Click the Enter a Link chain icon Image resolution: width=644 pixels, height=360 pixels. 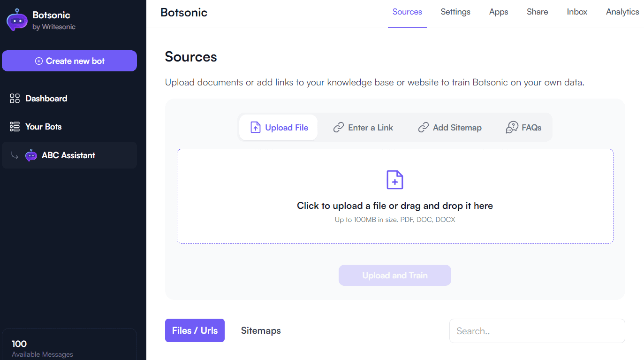339,127
